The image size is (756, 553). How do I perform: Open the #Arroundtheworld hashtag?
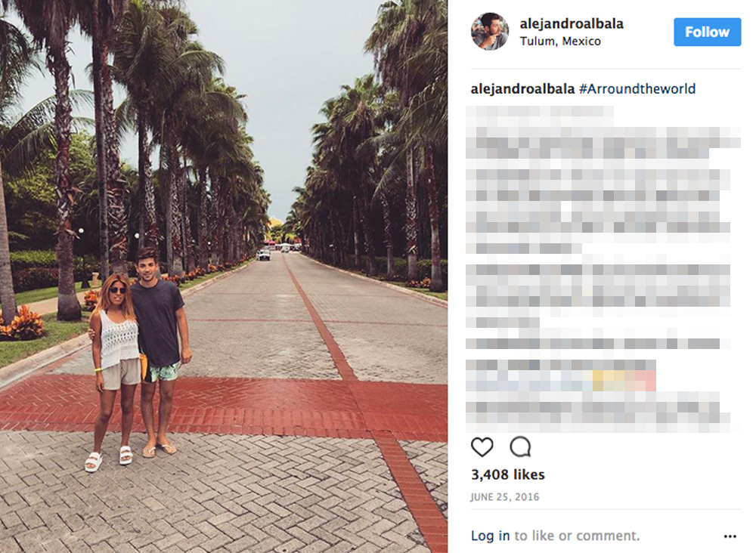637,88
